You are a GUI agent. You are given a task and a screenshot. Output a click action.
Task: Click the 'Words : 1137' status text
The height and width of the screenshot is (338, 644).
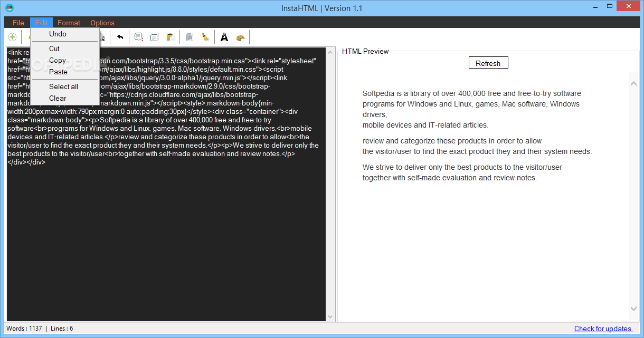pyautogui.click(x=24, y=329)
